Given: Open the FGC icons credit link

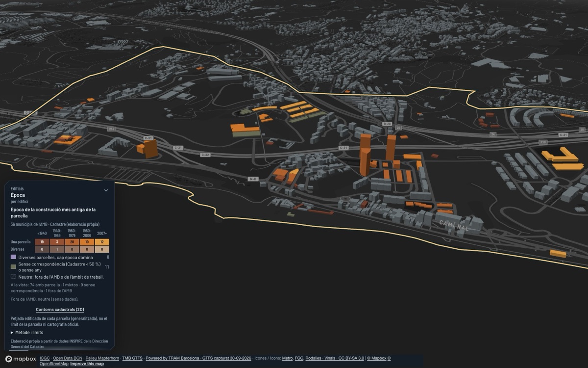Looking at the screenshot, I should (299, 358).
